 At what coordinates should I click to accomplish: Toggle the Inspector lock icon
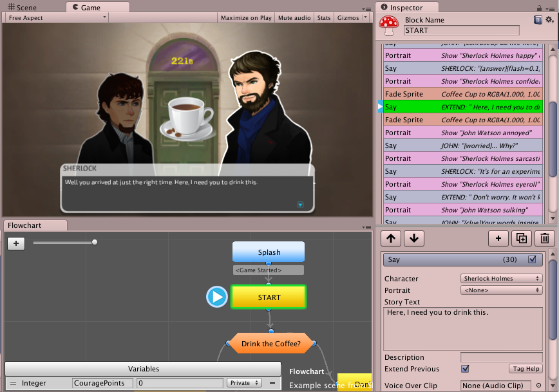click(539, 8)
